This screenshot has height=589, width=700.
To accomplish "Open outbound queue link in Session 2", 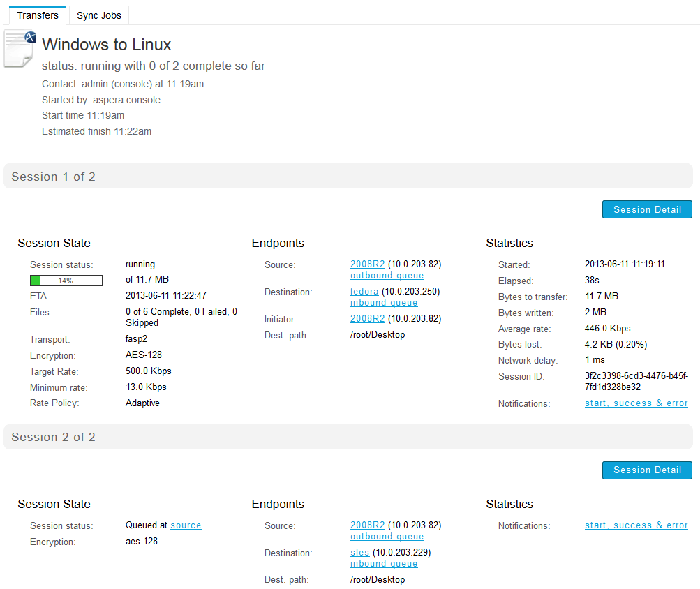I will point(387,536).
